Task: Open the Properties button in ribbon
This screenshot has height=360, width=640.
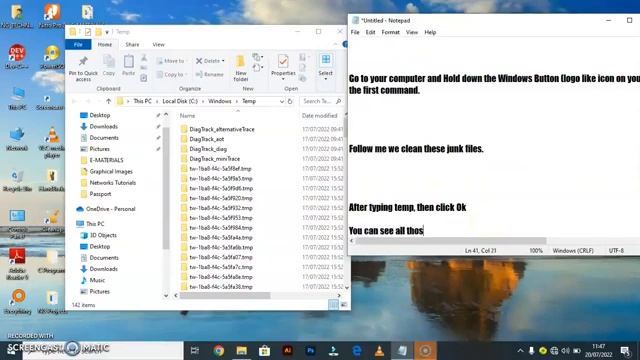Action: click(x=283, y=67)
